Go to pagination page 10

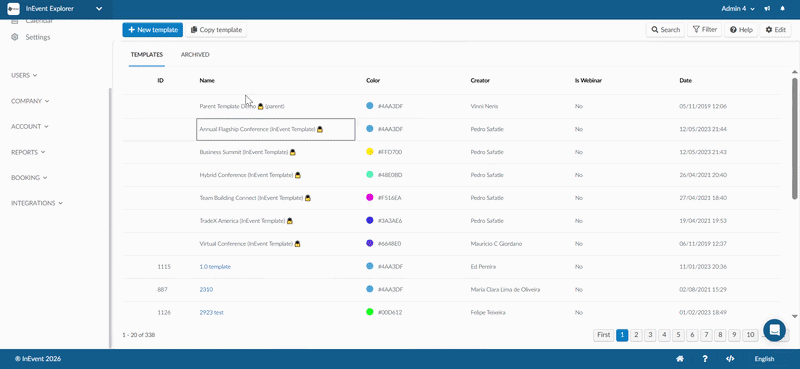pos(749,335)
